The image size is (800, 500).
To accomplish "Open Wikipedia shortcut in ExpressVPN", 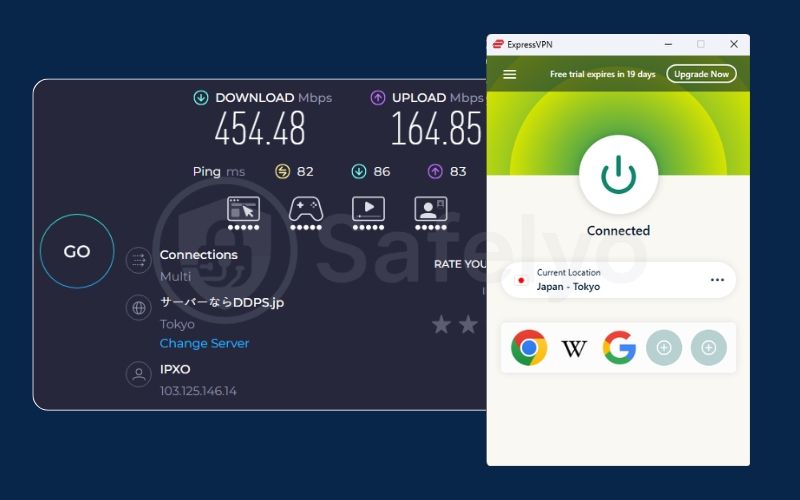I will pos(574,348).
